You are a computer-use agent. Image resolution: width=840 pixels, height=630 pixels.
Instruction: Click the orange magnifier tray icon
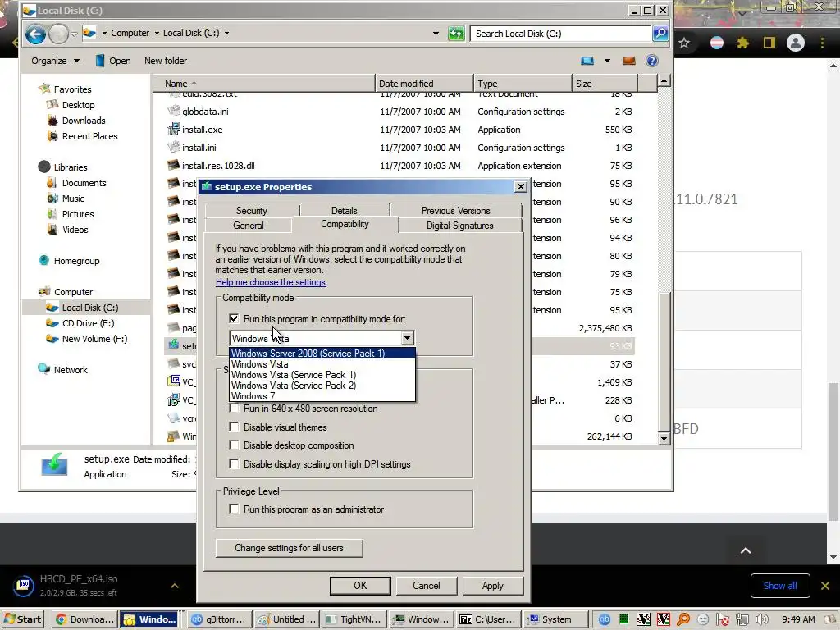tap(683, 619)
